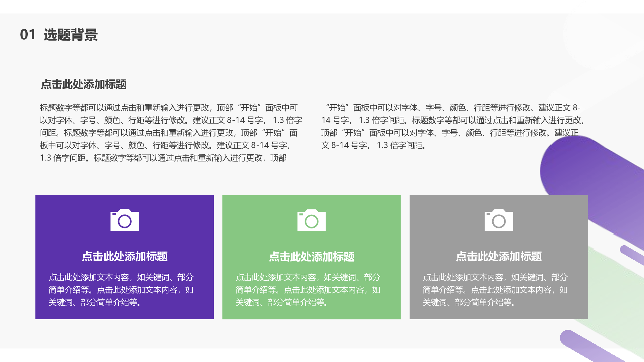
Task: Click the body text in the green card
Action: pos(308,290)
